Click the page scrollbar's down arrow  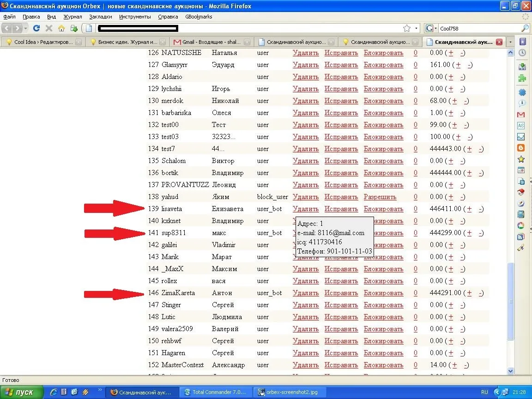tap(510, 371)
